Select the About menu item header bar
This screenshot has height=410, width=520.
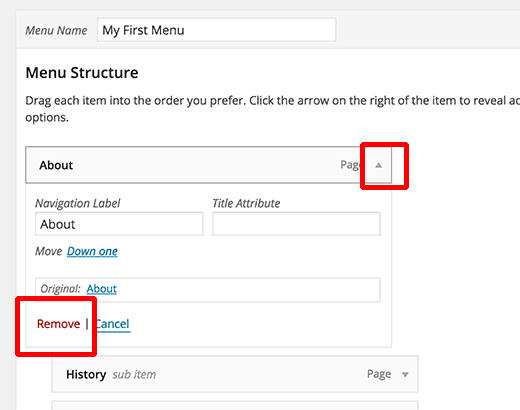point(208,165)
